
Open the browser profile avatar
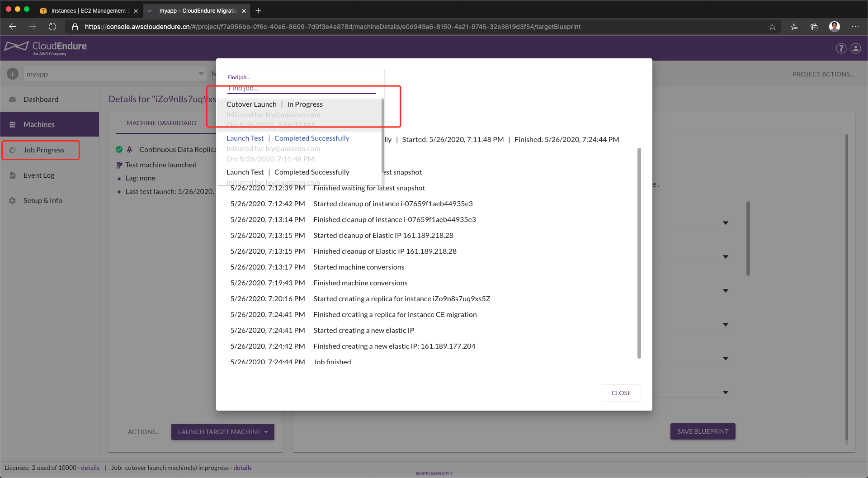coord(835,27)
